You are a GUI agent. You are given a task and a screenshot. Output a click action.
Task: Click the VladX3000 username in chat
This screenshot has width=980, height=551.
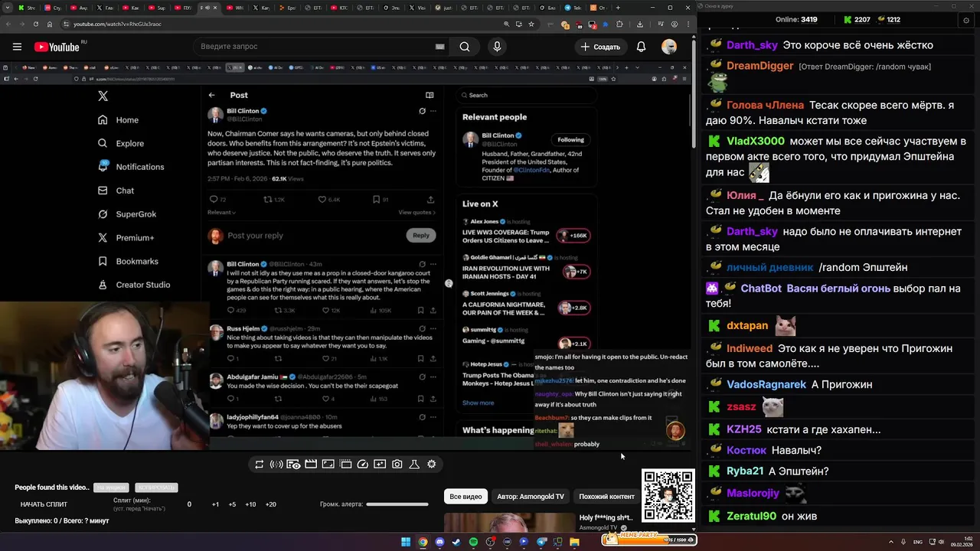tap(755, 142)
